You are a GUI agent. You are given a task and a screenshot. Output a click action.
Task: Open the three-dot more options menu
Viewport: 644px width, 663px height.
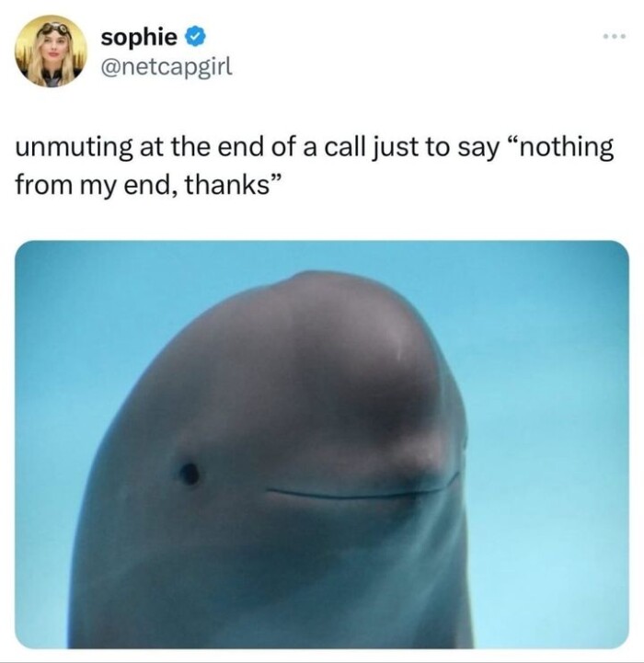point(615,37)
